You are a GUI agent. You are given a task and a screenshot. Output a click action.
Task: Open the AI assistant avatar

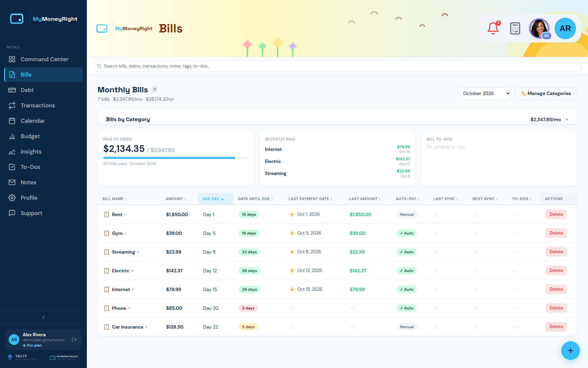tap(539, 28)
